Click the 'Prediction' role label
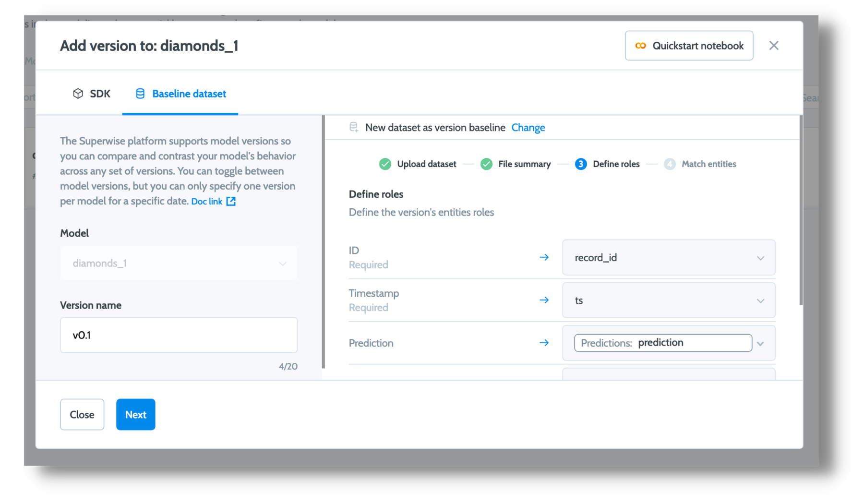The image size is (864, 504). pos(371,343)
